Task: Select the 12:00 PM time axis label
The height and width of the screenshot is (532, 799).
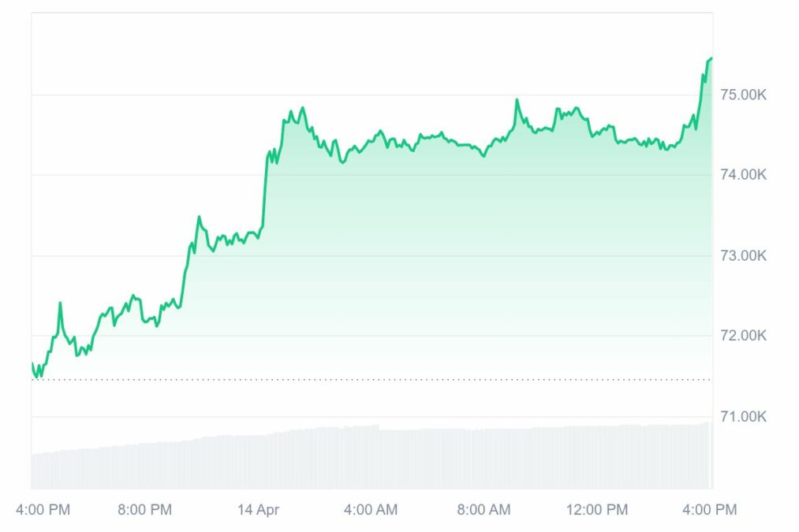Action: 597,510
